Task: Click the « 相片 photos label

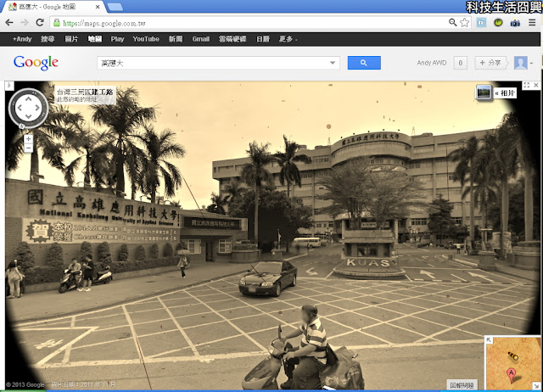Action: [505, 92]
